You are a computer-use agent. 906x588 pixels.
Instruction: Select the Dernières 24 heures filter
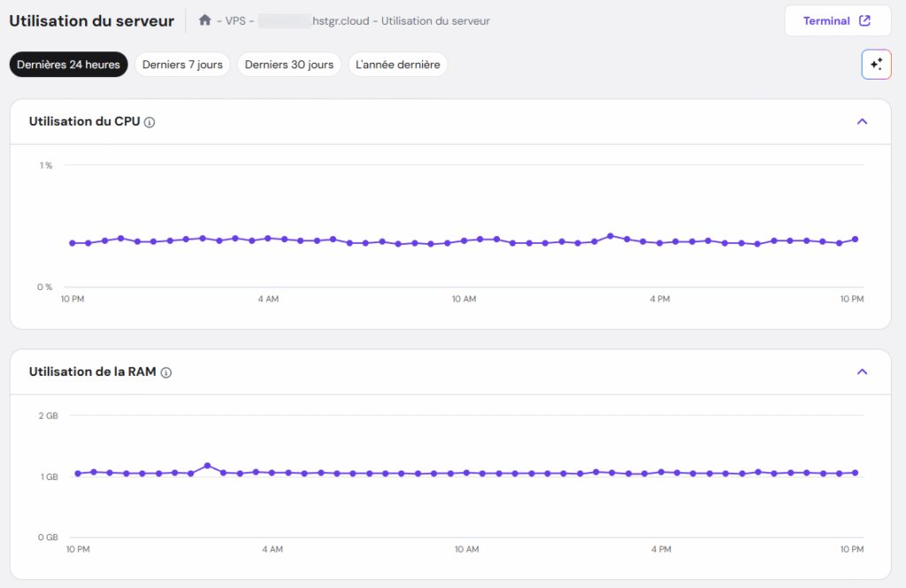pos(68,64)
